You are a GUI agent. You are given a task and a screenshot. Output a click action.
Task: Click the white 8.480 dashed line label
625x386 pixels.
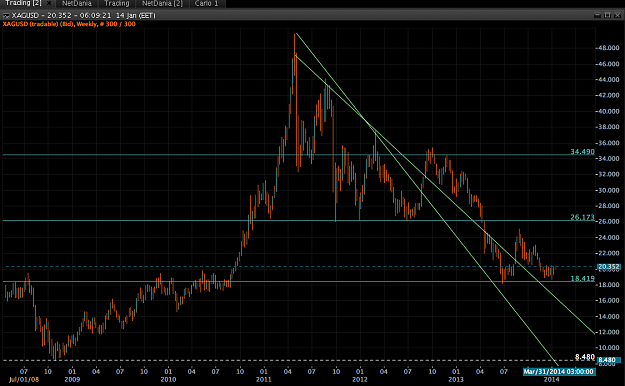coord(585,356)
